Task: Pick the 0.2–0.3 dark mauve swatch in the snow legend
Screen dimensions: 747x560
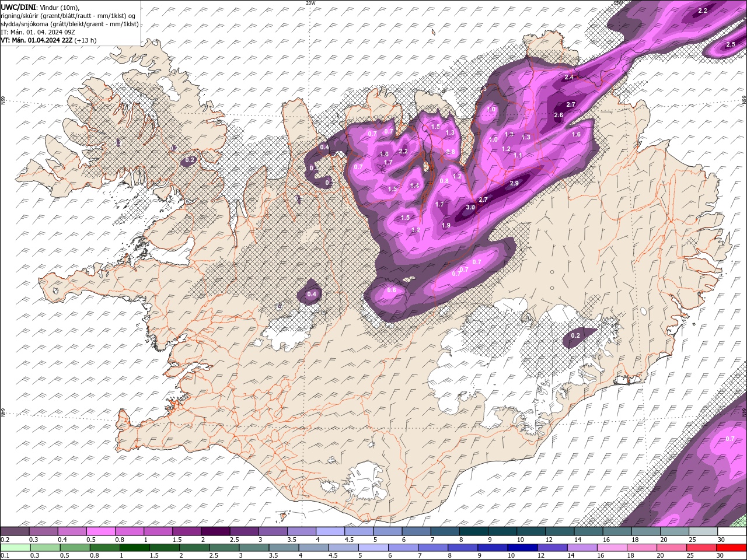Action: [x=15, y=531]
